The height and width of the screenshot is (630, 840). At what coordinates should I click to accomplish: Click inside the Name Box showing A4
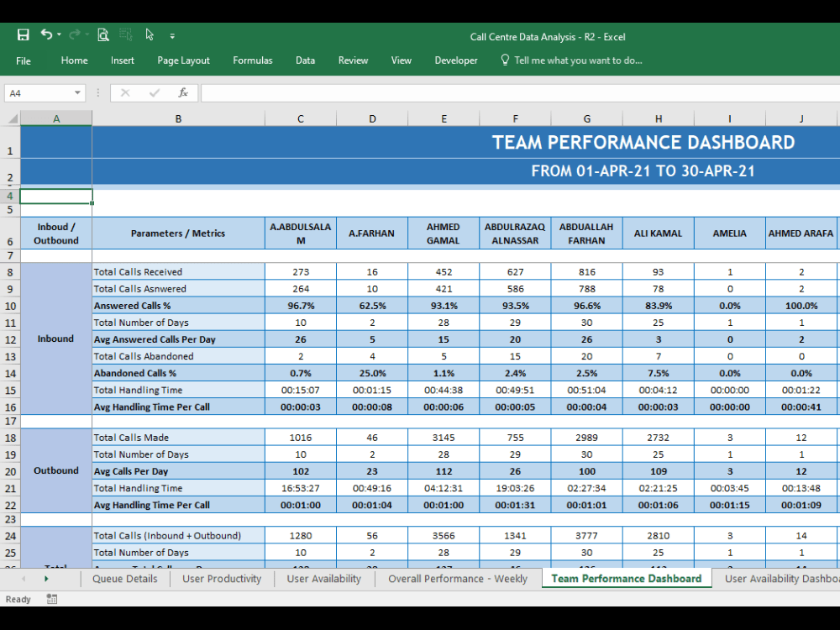[38, 92]
